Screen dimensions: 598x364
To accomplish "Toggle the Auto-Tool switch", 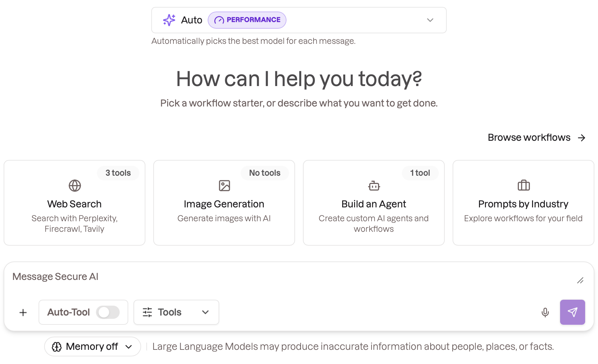I will (x=108, y=312).
